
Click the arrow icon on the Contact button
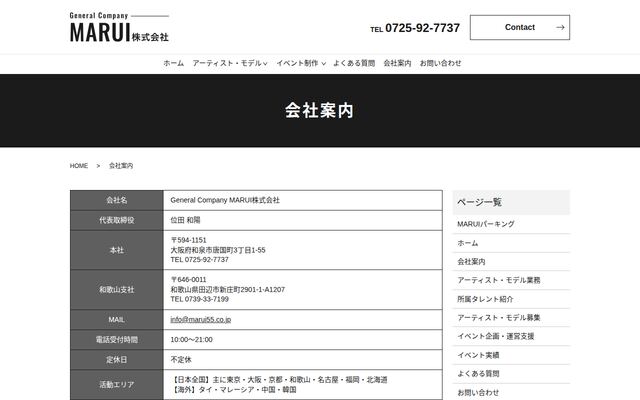pos(560,27)
